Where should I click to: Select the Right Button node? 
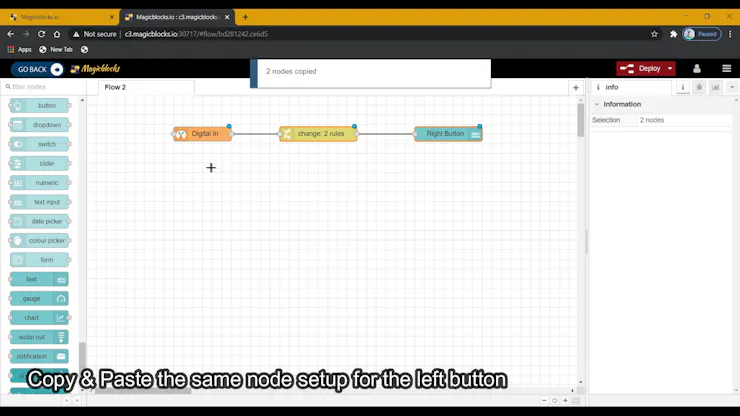pos(448,134)
